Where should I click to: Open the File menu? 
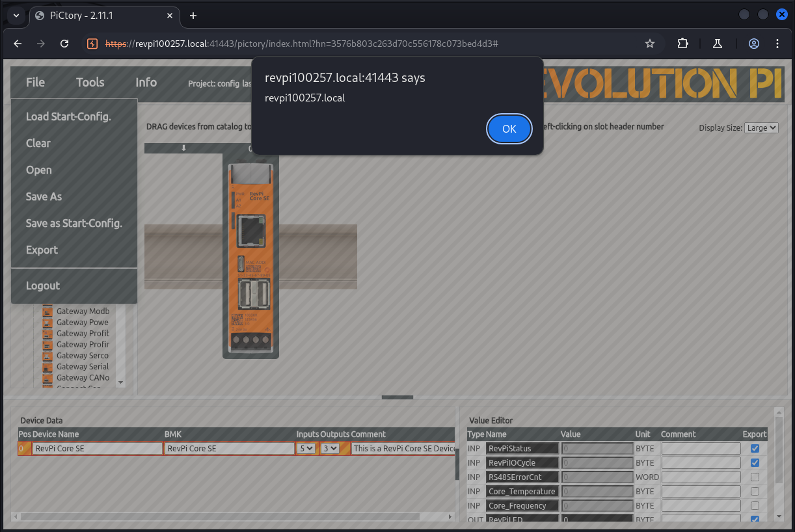(x=35, y=82)
